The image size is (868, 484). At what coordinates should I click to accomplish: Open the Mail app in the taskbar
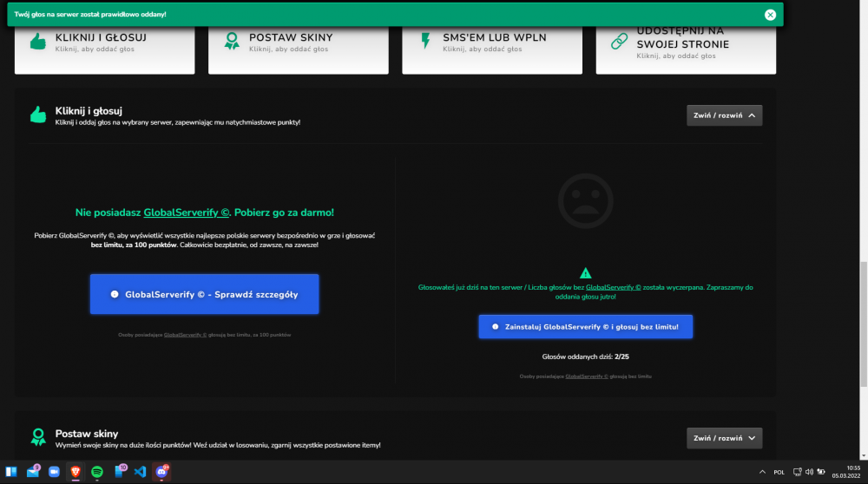click(33, 472)
